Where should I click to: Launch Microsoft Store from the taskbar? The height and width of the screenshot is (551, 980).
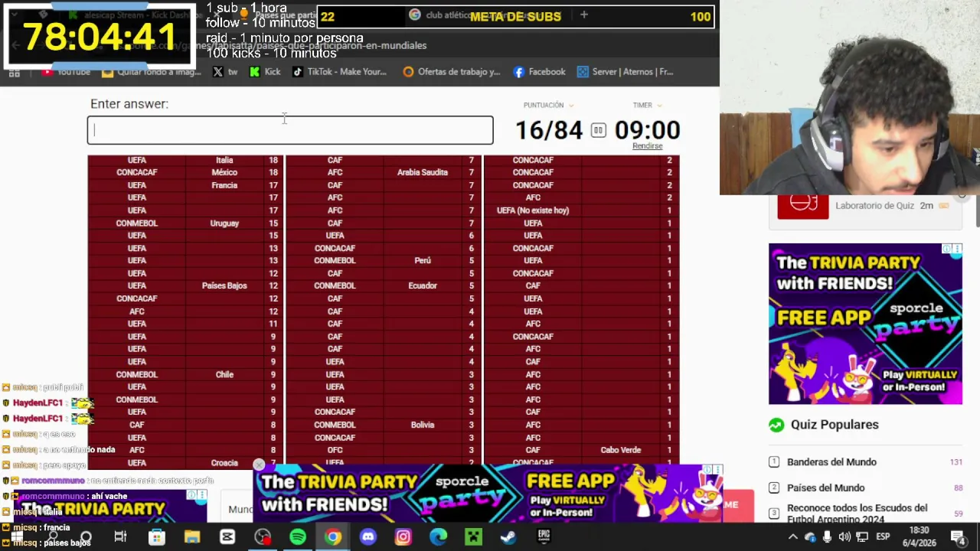(156, 537)
